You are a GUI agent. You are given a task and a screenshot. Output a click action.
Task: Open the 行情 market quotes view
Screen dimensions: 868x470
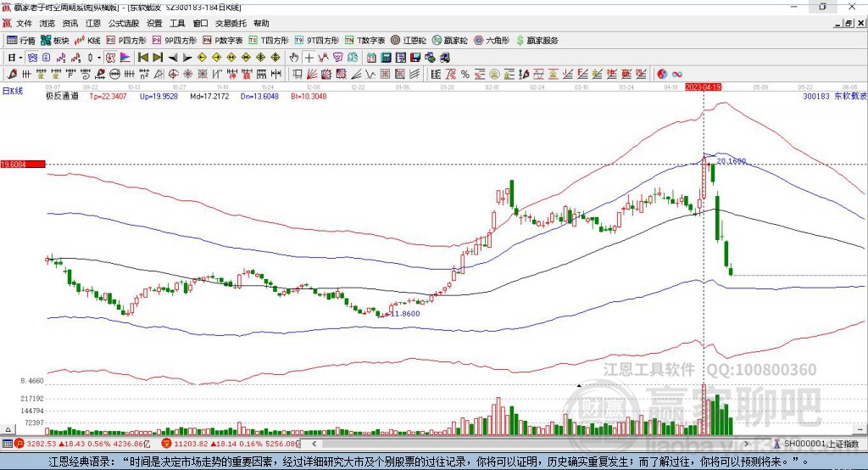20,41
